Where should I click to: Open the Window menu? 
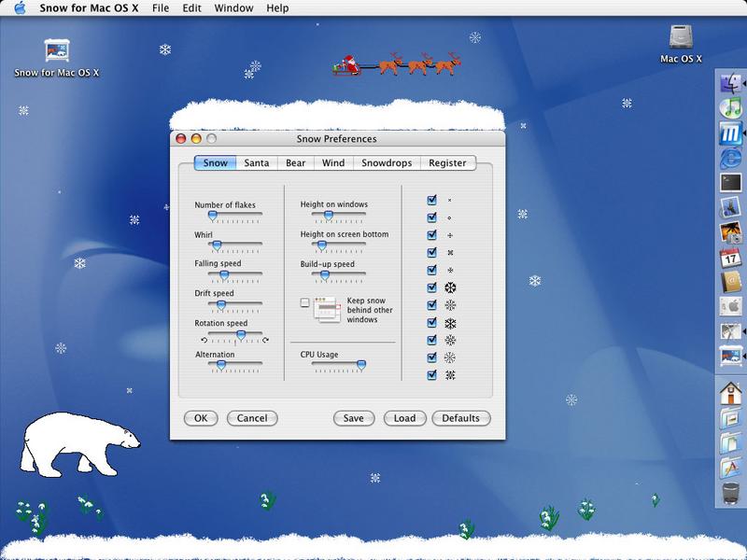pos(233,8)
